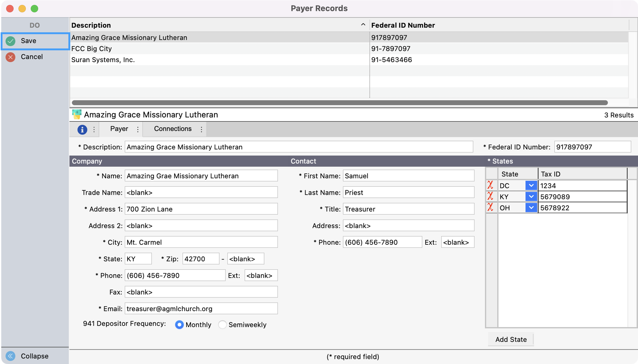This screenshot has width=638, height=364.
Task: Click the company Email input field
Action: coord(201,309)
